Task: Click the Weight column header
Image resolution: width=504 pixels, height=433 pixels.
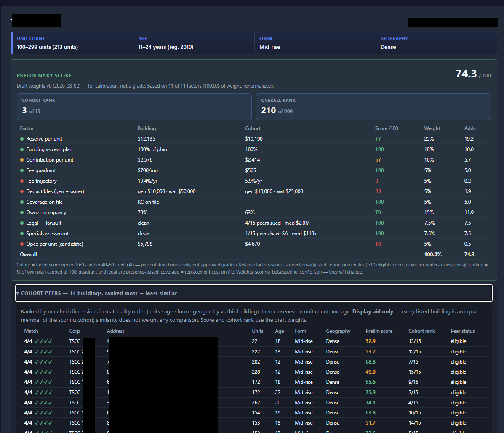Action: [432, 128]
